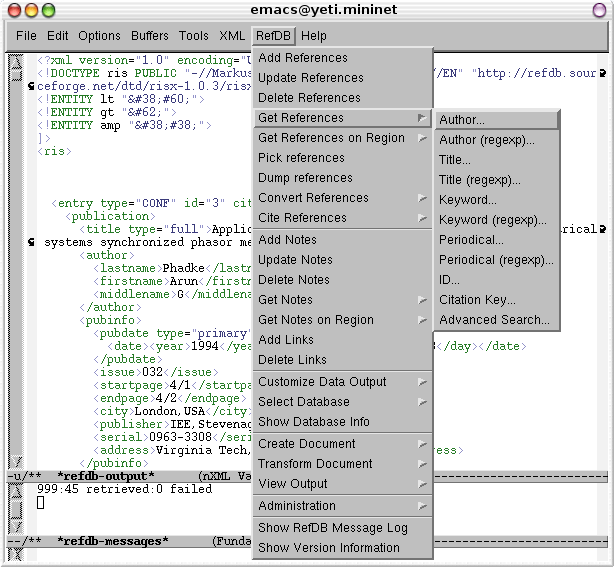Open the File menu
This screenshot has width=614, height=567.
pyautogui.click(x=26, y=36)
